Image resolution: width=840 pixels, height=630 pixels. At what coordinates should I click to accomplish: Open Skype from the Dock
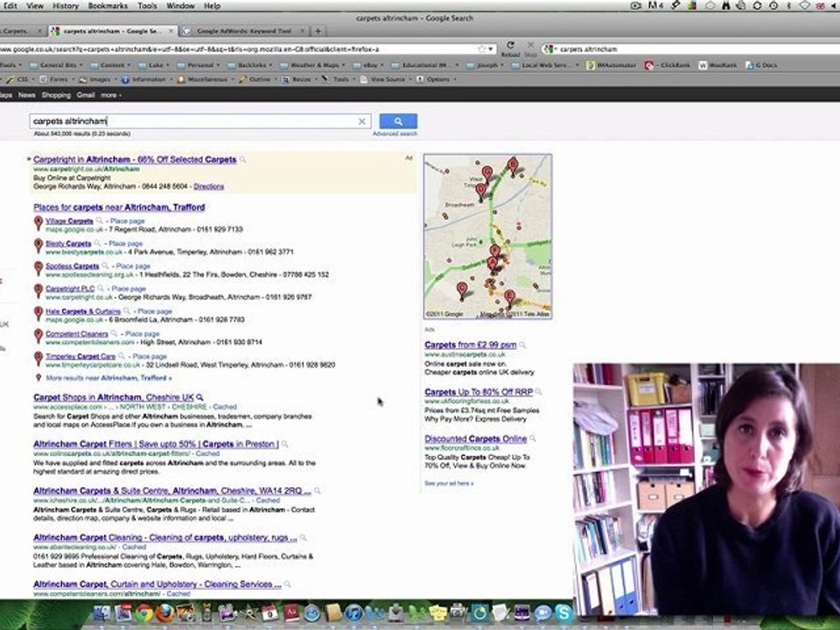coord(563,612)
